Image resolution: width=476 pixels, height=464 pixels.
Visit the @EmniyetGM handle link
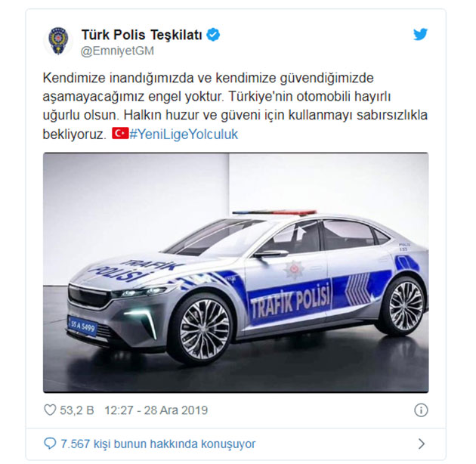[117, 51]
